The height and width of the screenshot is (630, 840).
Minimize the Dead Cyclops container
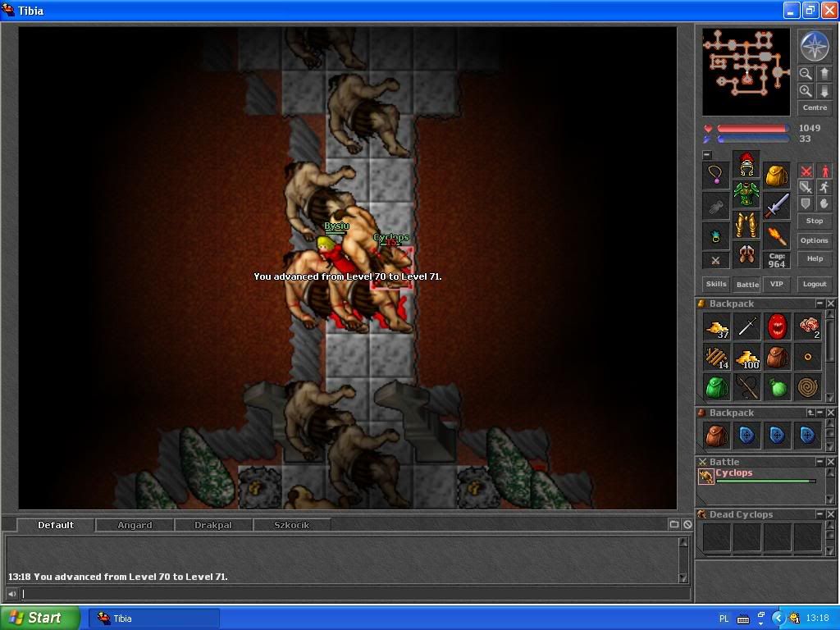(x=819, y=514)
